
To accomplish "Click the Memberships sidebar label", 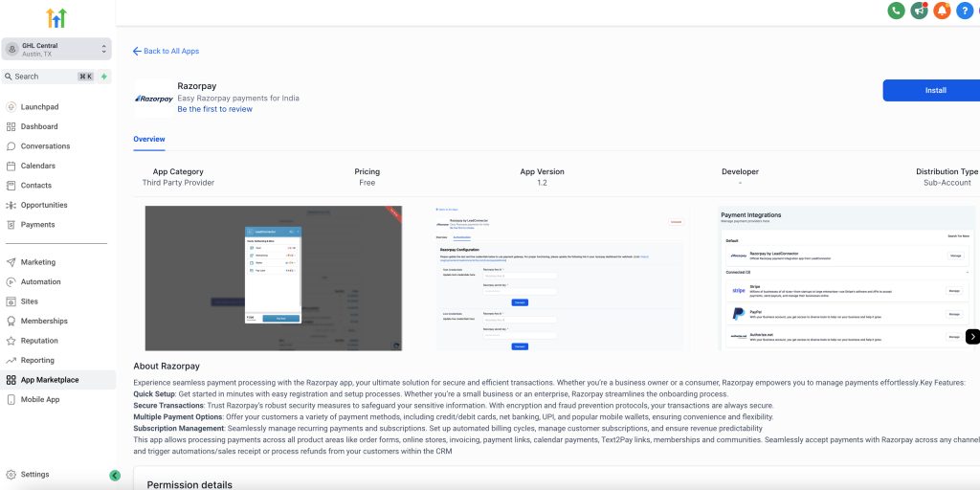I will pos(44,322).
